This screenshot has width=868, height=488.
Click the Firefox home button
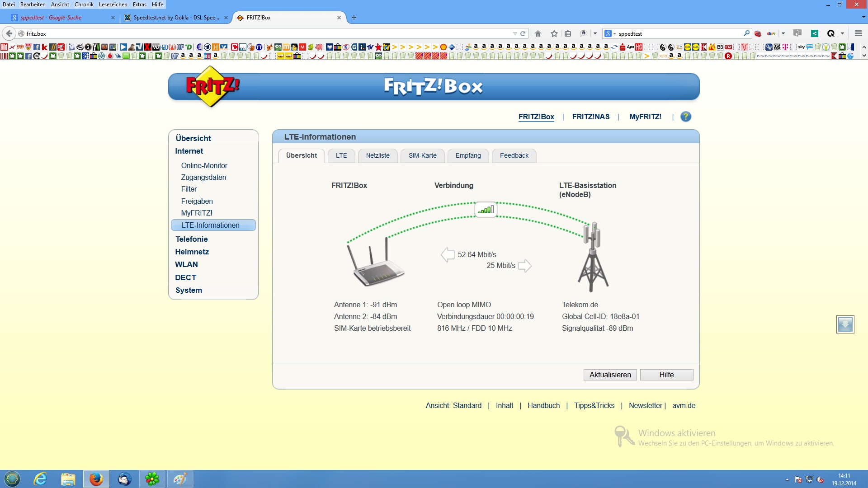coord(538,33)
